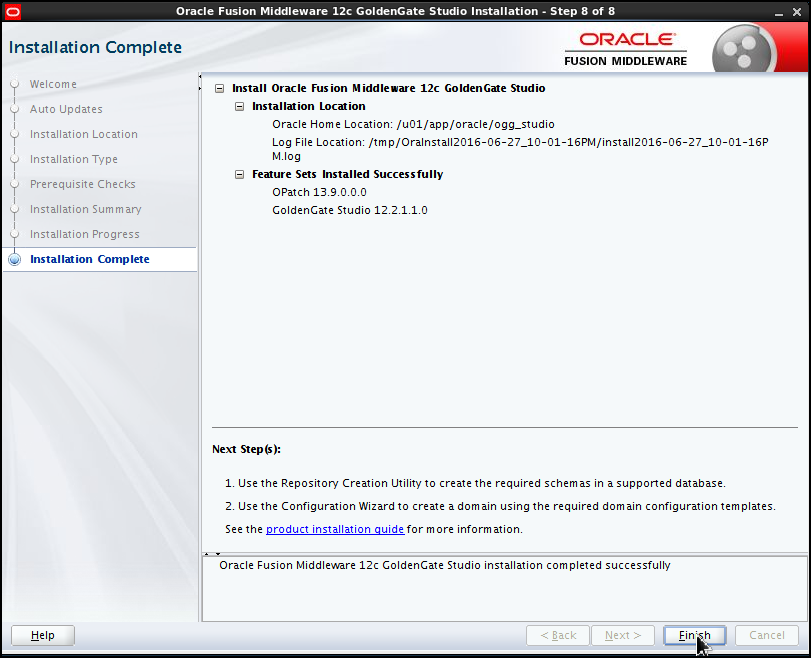Select the OPatch 13.9.0.0.0 entry
Image resolution: width=811 pixels, height=658 pixels.
[x=319, y=192]
